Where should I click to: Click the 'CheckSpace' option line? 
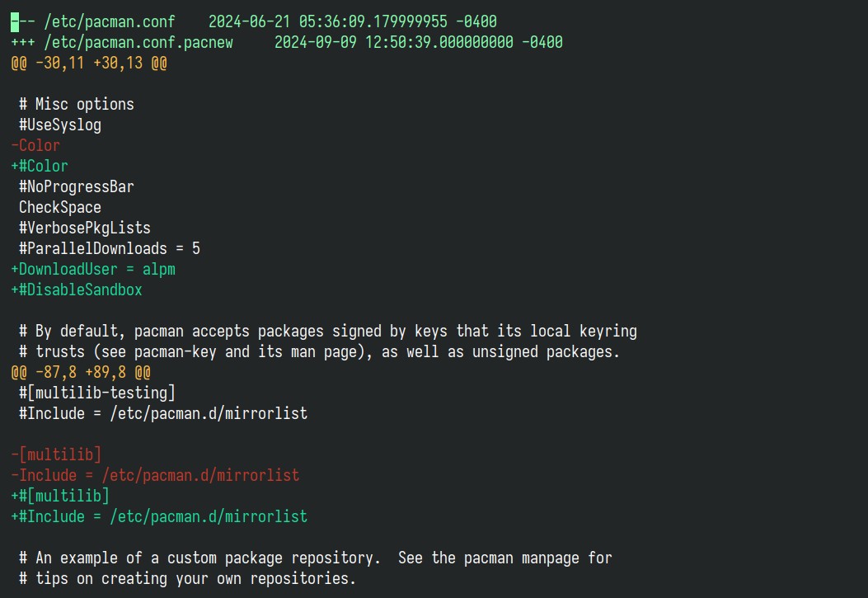point(60,207)
